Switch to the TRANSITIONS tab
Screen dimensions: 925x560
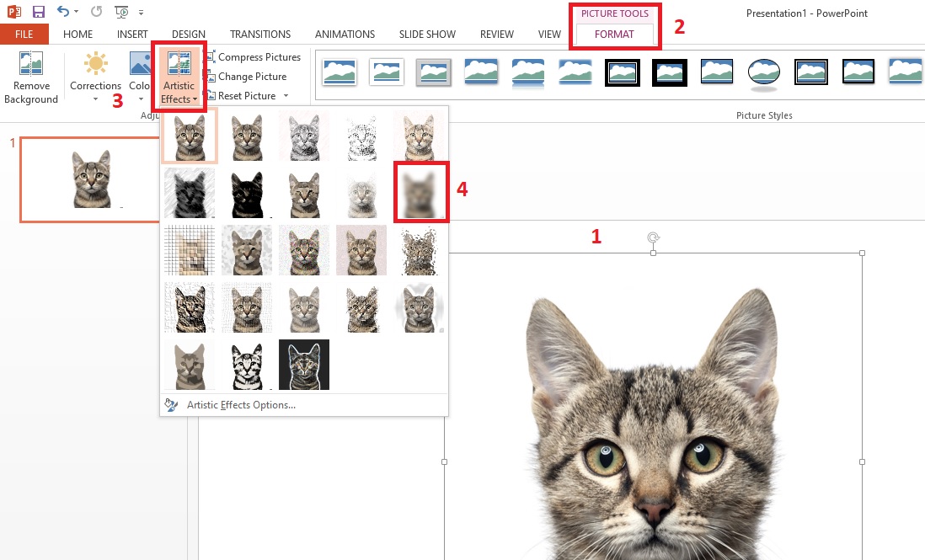click(260, 34)
